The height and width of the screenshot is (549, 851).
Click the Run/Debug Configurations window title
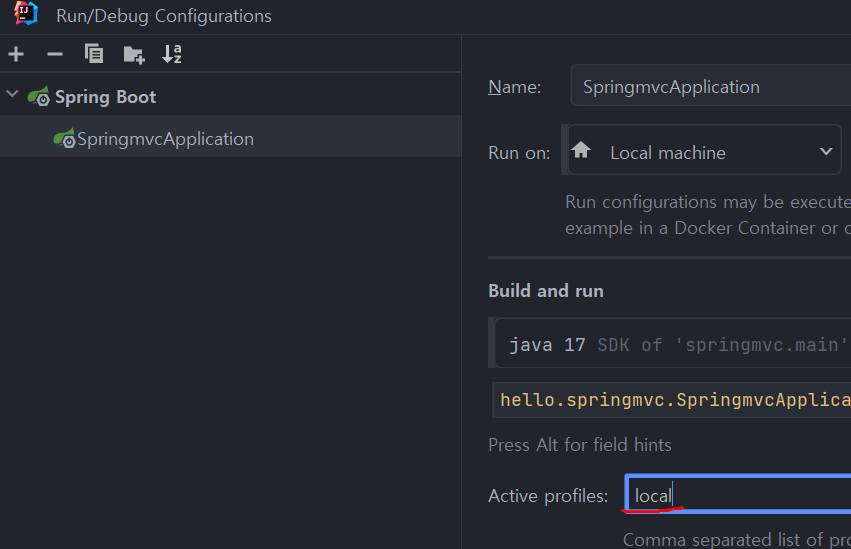point(163,16)
